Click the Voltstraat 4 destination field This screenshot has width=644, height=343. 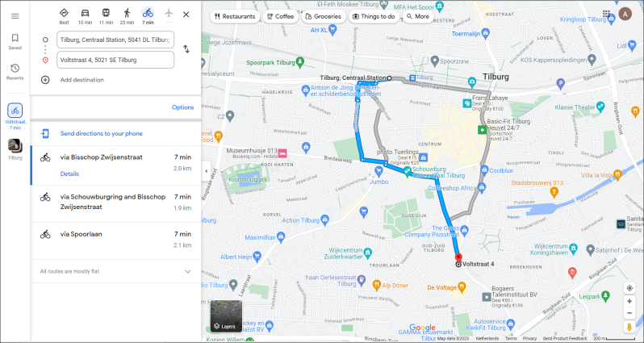(115, 60)
